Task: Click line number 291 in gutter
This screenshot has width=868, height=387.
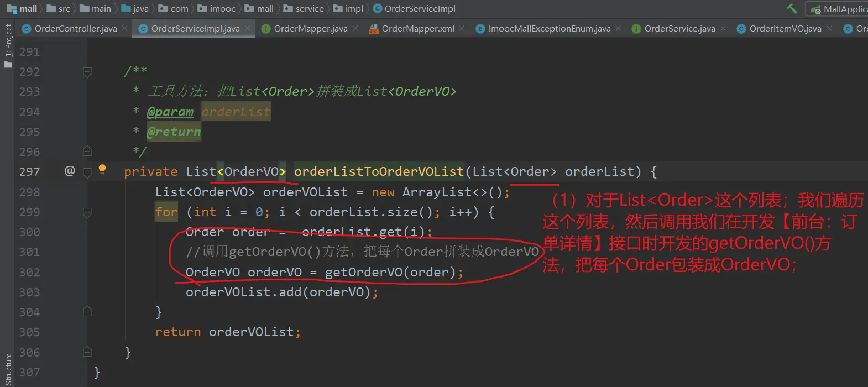Action: click(30, 52)
